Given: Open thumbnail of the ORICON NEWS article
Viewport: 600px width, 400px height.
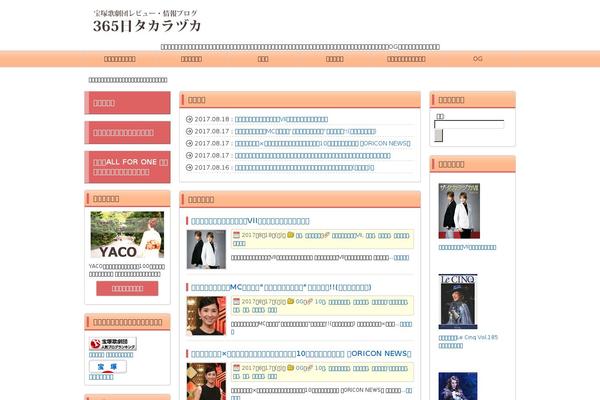Looking at the screenshot, I should (x=206, y=381).
